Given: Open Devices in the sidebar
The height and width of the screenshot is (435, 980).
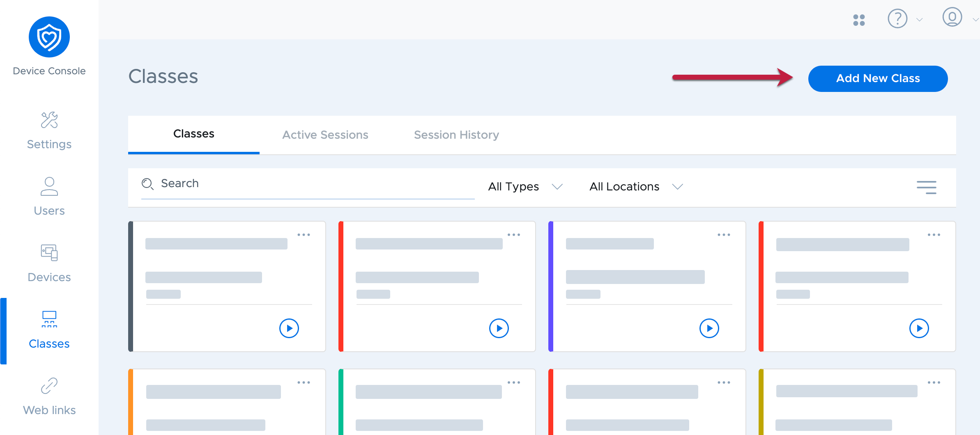Looking at the screenshot, I should point(49,263).
